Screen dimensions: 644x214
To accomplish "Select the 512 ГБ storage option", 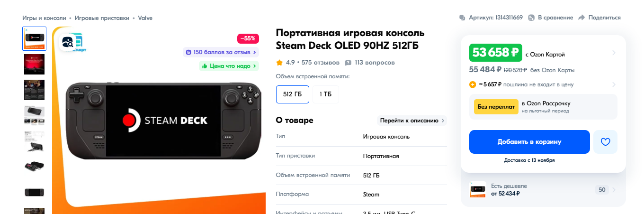I will [292, 94].
